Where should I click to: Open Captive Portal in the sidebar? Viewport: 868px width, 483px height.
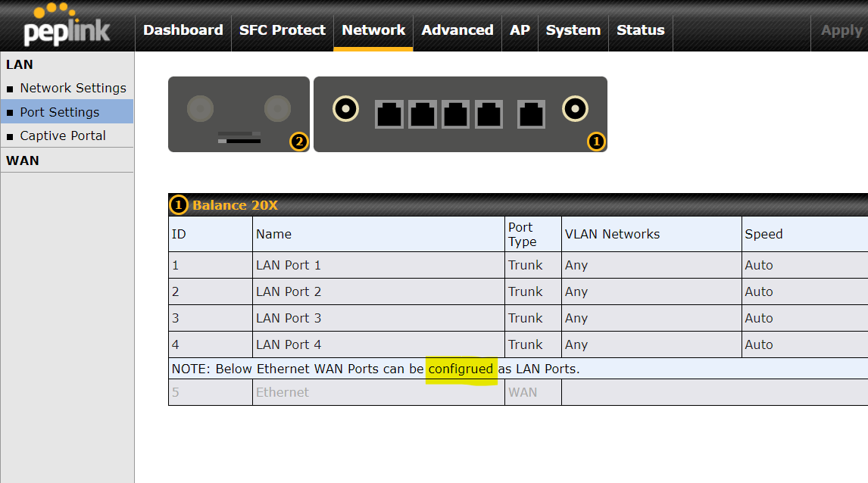(x=63, y=136)
